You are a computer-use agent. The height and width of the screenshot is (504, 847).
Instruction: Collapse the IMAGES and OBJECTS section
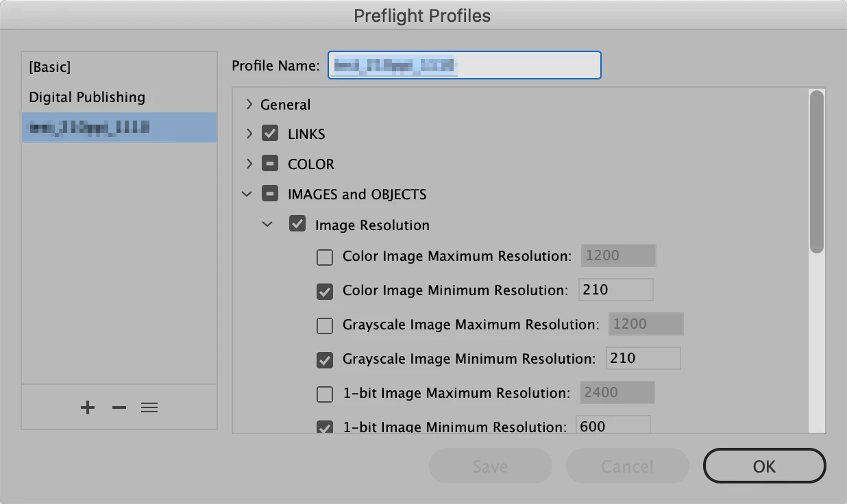click(247, 194)
